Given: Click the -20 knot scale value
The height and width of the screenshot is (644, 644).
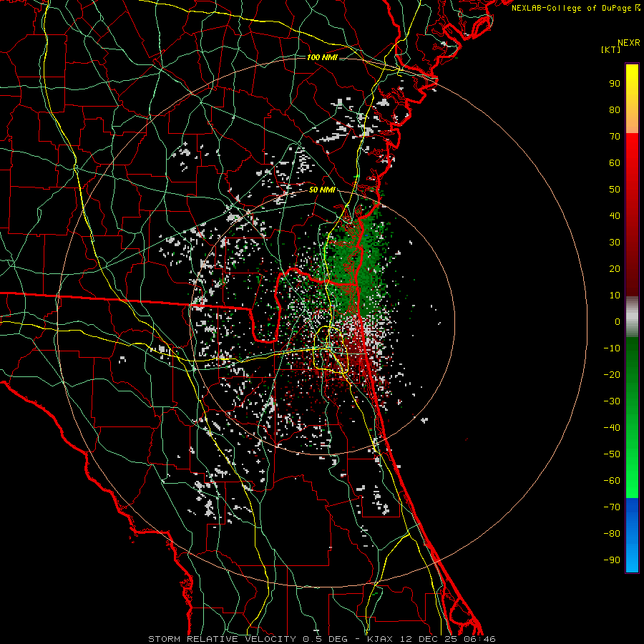Looking at the screenshot, I should click(612, 375).
